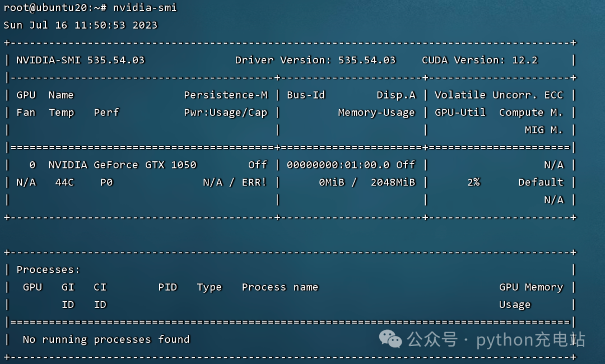Click the "Process name" column header
605x364 pixels.
click(x=280, y=287)
